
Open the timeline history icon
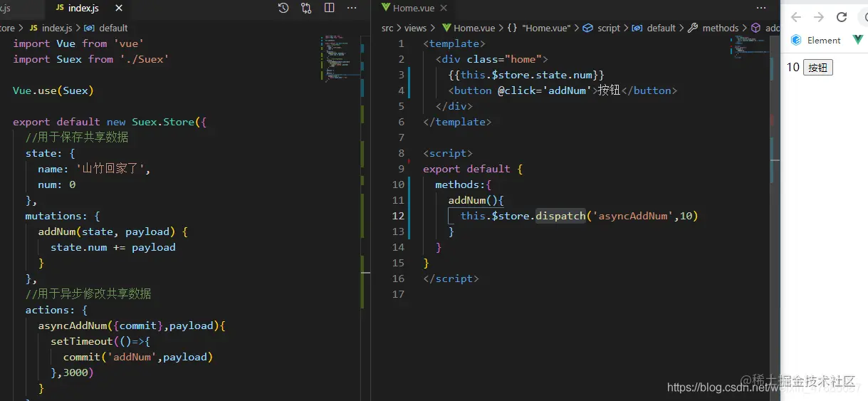click(283, 9)
